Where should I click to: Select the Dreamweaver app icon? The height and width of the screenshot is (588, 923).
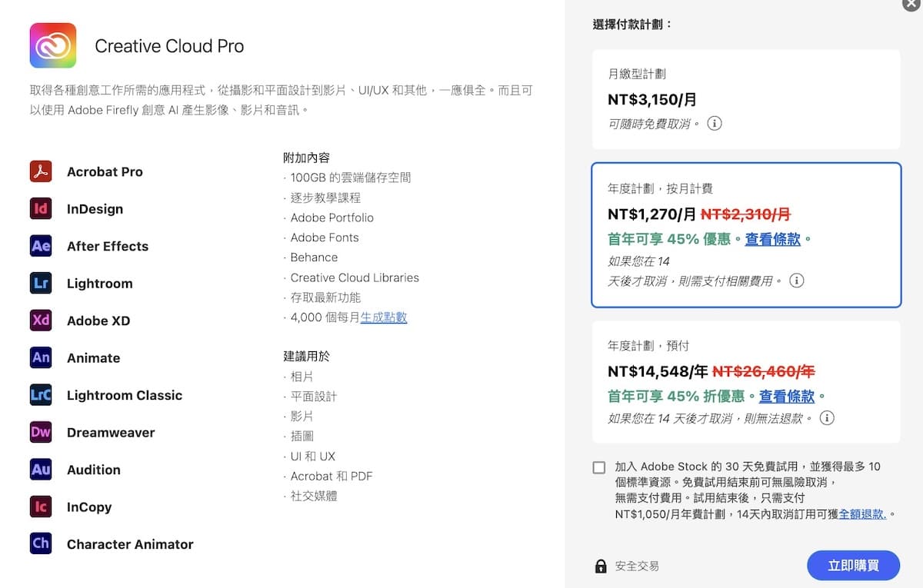click(41, 432)
